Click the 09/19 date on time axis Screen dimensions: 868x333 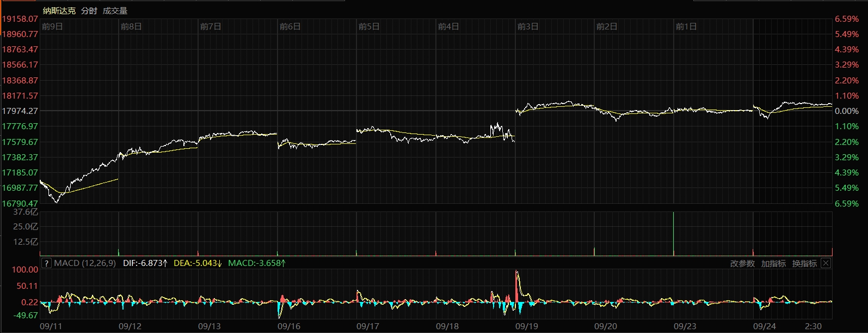click(x=526, y=326)
